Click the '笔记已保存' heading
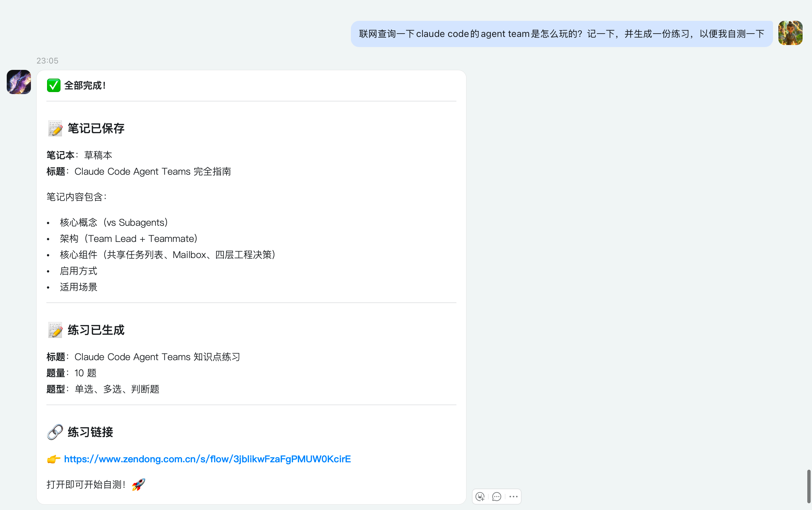The width and height of the screenshot is (812, 510). coord(96,128)
